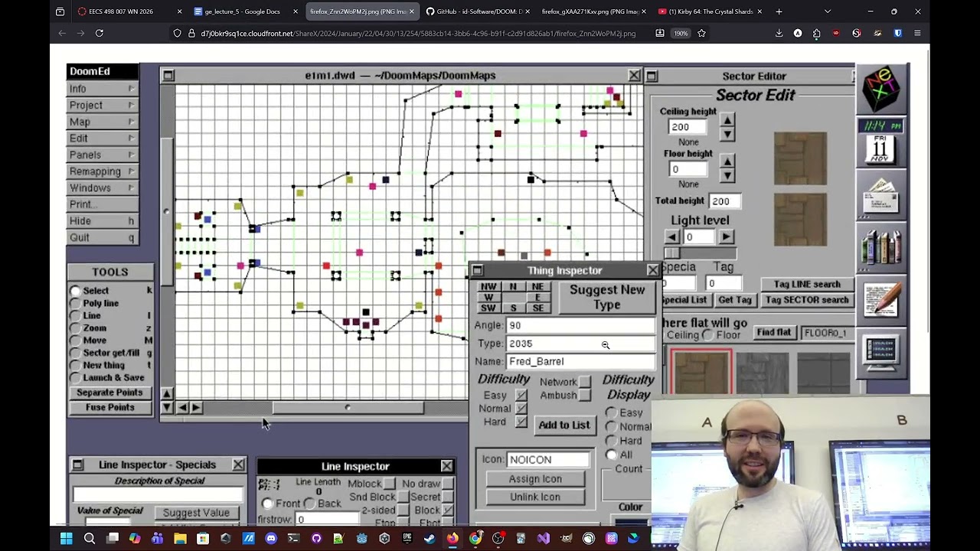
Task: Miniaturize the e1m1.dwd map window
Action: click(x=168, y=76)
